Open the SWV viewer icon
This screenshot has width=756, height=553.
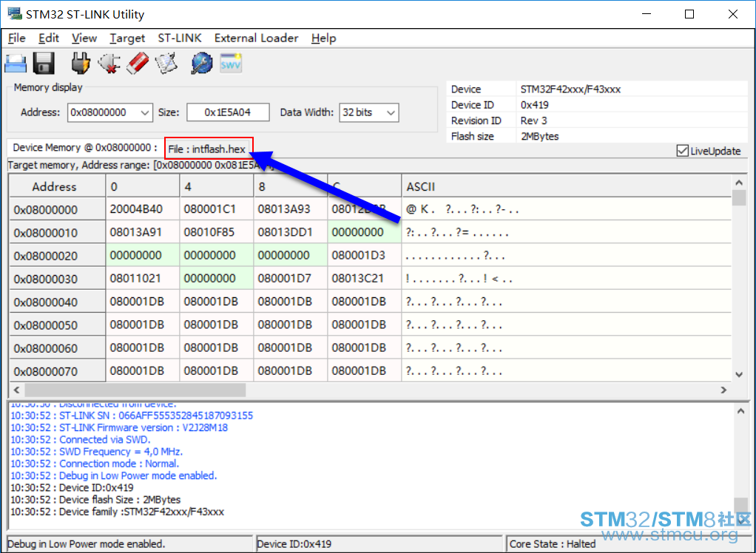pos(231,63)
